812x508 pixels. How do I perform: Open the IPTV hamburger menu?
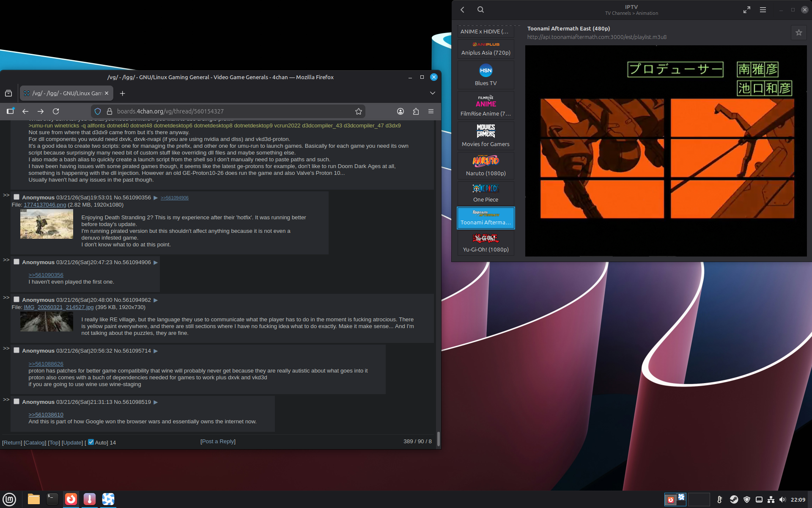coord(763,10)
